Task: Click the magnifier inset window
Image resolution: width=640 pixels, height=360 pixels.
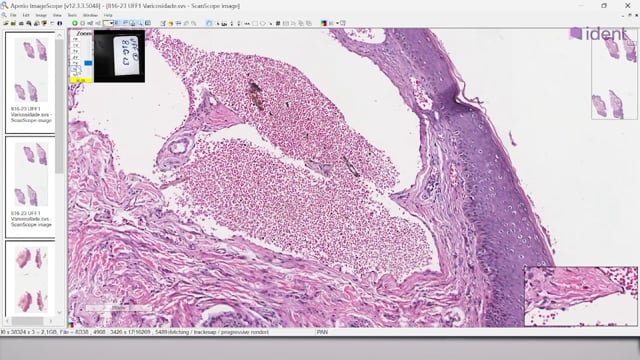Action: click(x=581, y=296)
